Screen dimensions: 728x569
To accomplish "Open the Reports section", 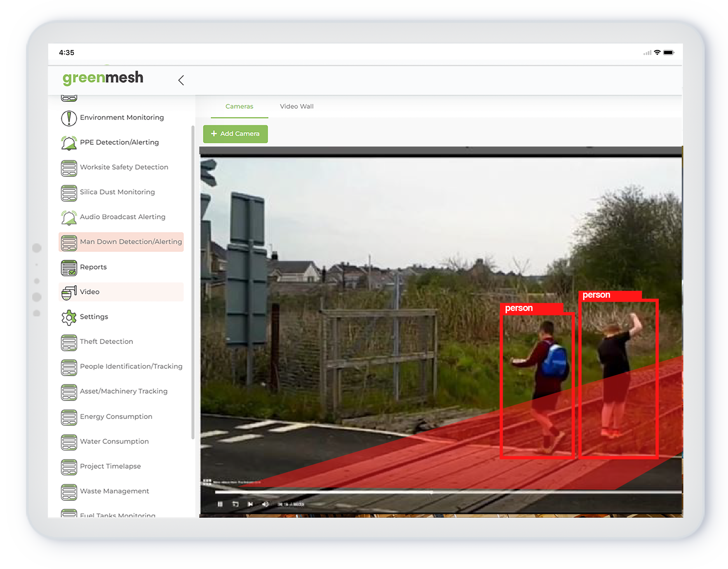I will pos(93,267).
